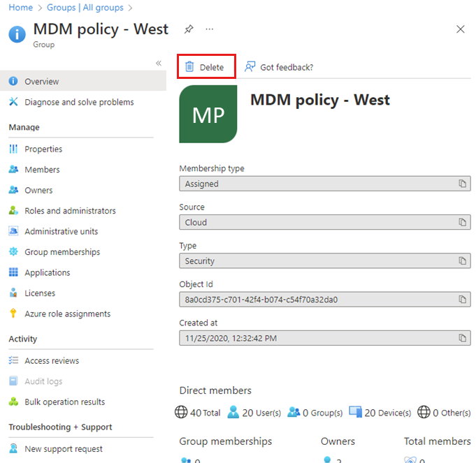Go back to Groups | All groups breadcrumb
The width and height of the screenshot is (476, 463).
point(85,8)
